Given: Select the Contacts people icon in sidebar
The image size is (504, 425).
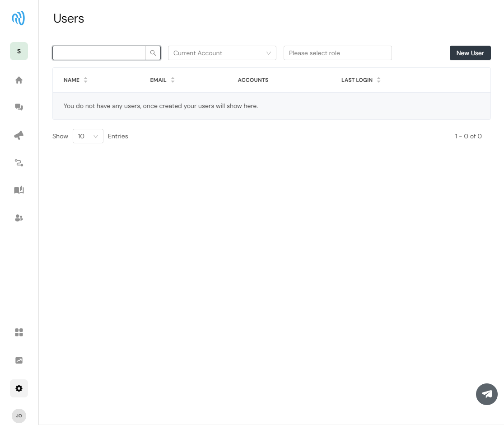Looking at the screenshot, I should (19, 218).
